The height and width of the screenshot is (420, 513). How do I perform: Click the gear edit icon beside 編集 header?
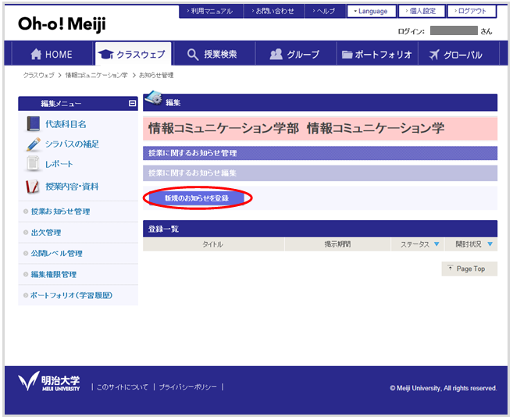coord(153,98)
